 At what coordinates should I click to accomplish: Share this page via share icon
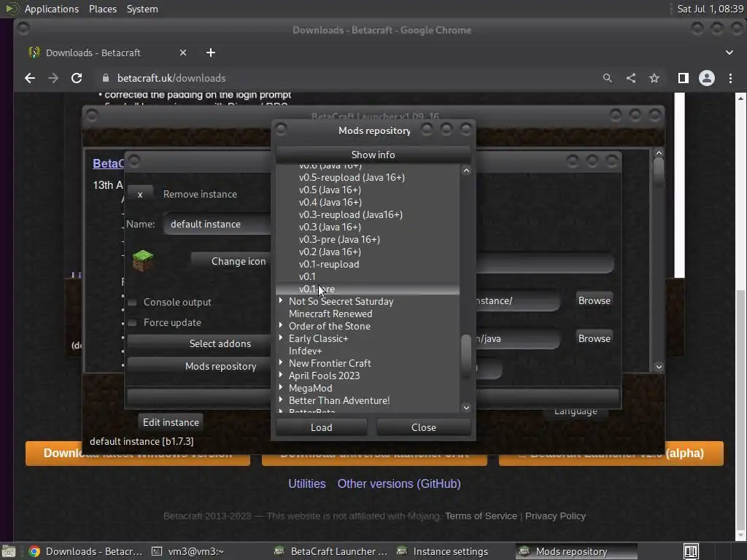tap(631, 78)
